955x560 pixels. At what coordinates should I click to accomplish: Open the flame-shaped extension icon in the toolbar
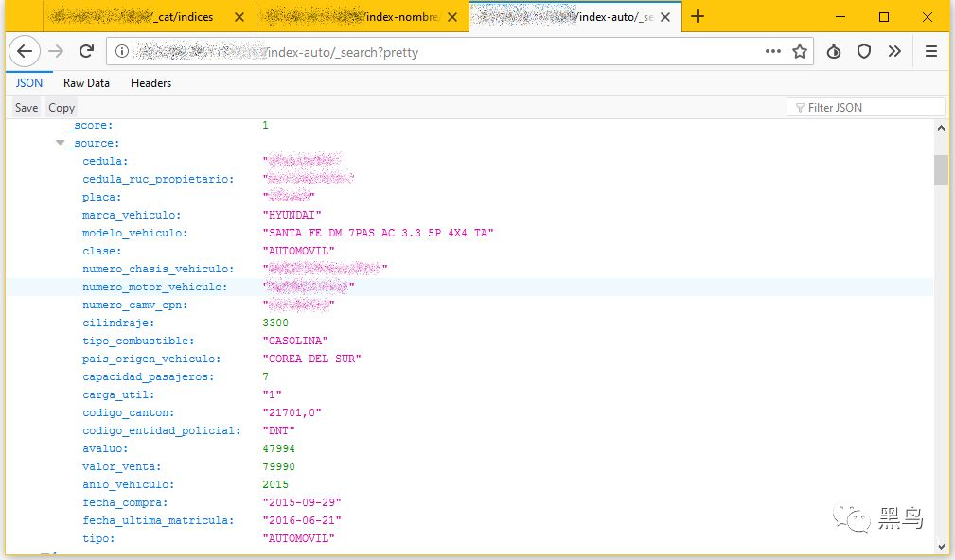click(x=834, y=52)
